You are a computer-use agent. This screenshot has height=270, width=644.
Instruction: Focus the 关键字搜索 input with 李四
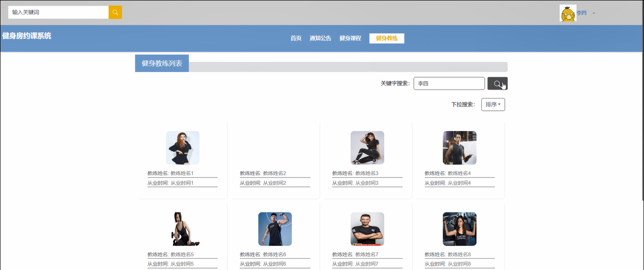[449, 83]
